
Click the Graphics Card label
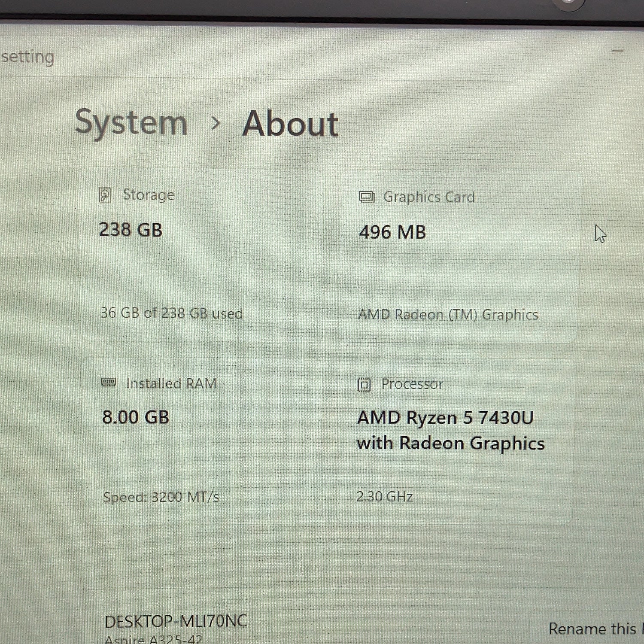click(x=429, y=197)
